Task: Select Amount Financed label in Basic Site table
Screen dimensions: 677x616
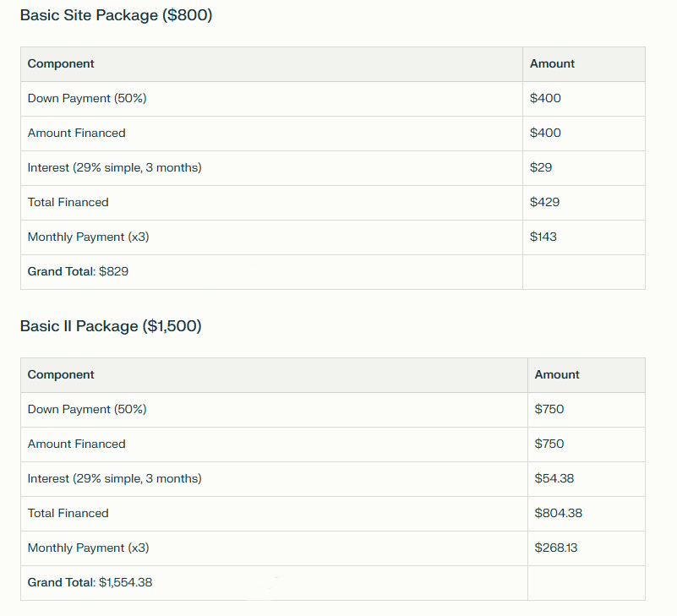Action: coord(76,134)
